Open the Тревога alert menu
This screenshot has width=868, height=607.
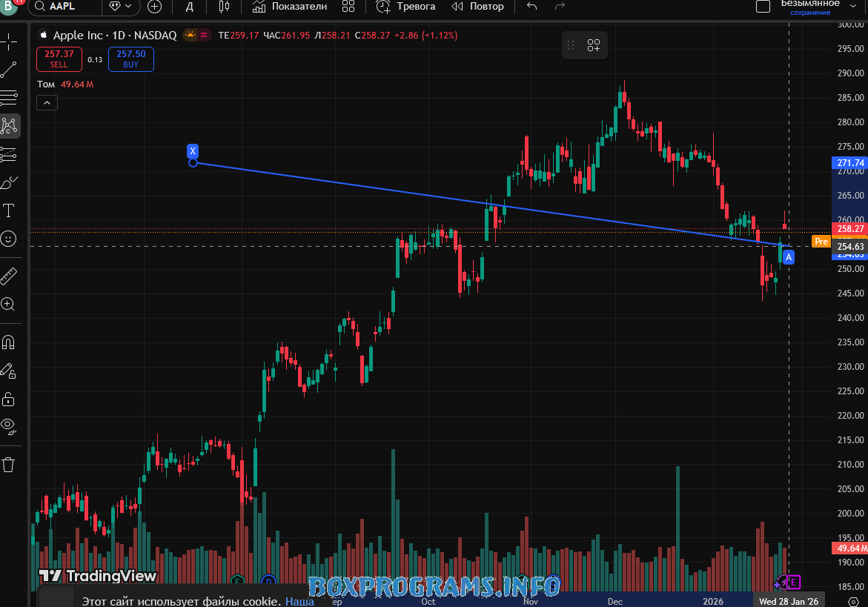pos(405,7)
